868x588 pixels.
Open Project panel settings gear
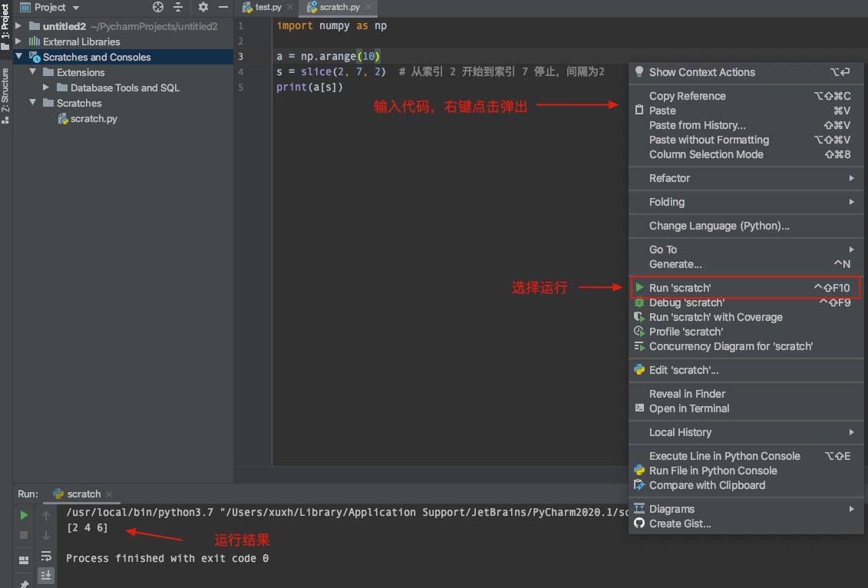point(203,7)
